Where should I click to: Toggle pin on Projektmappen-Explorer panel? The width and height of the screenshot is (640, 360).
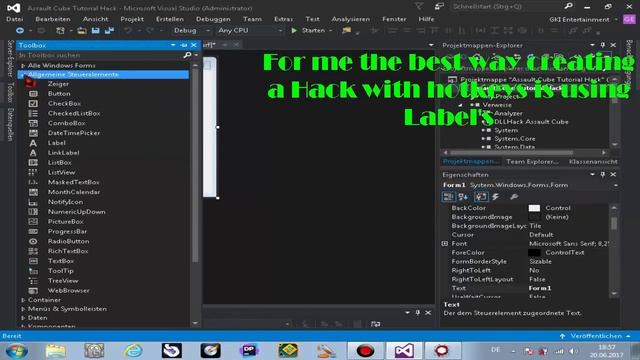tap(603, 45)
